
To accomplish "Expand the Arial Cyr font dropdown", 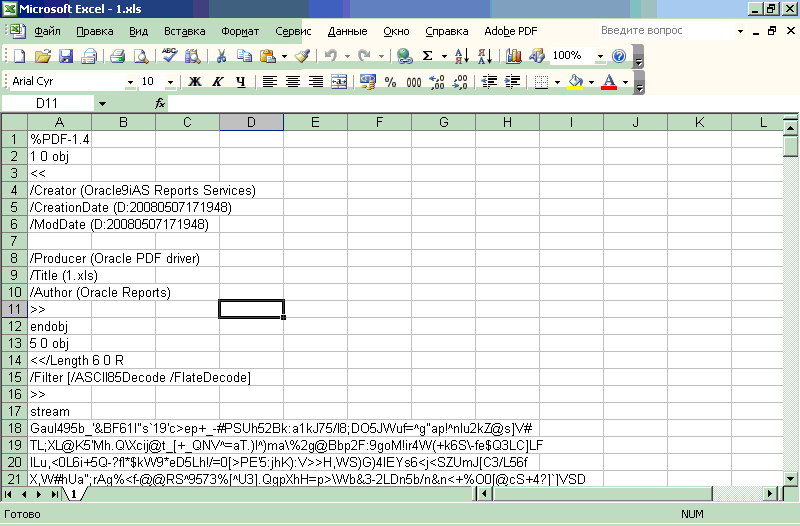I will 130,82.
